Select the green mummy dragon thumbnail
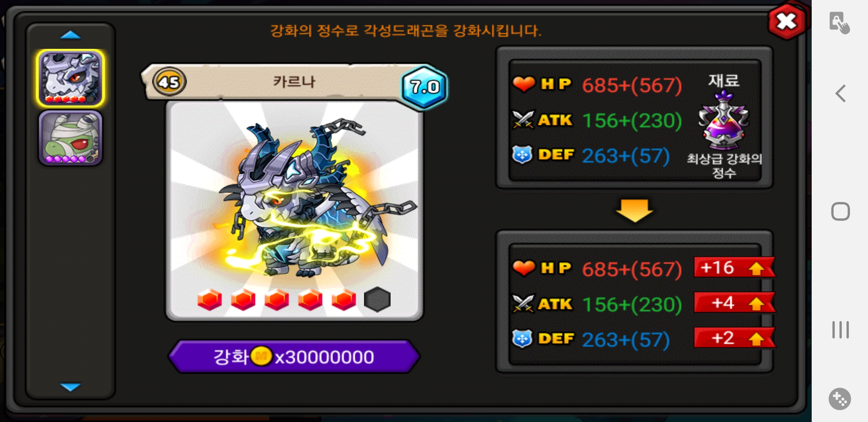Viewport: 868px width, 422px height. click(70, 138)
